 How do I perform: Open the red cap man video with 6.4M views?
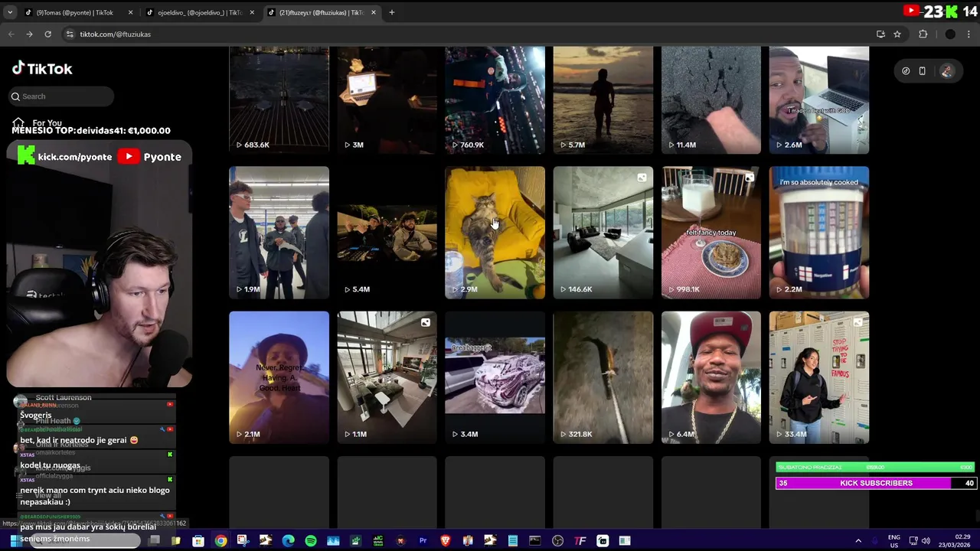coord(710,377)
